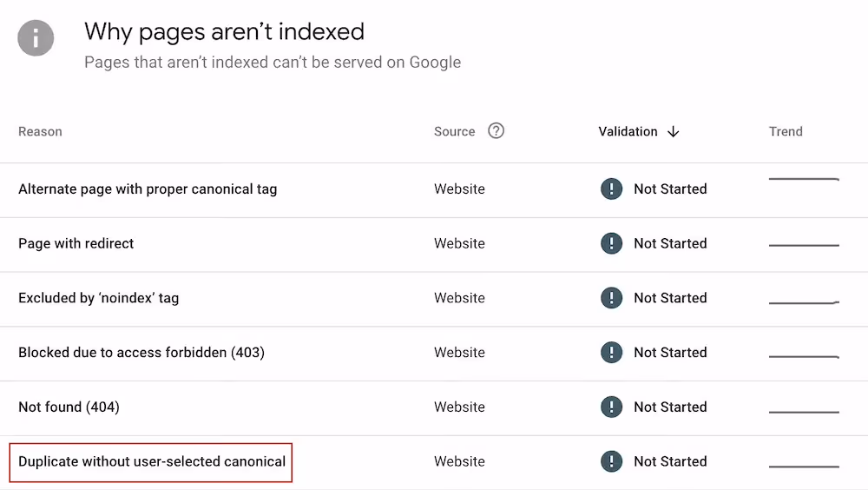Click Not Started status in Duplicate canonical row
Viewport: 868px width, 490px height.
click(x=670, y=461)
